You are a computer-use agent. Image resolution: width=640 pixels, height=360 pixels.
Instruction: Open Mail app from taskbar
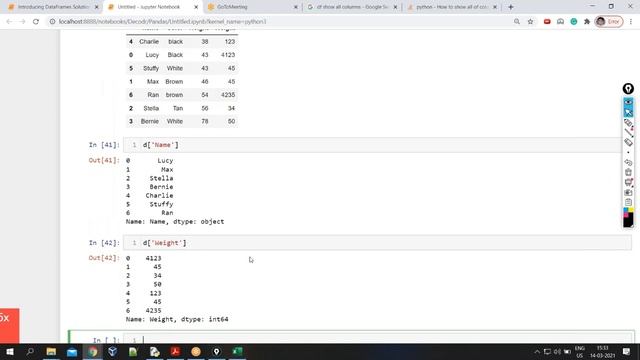point(72,351)
